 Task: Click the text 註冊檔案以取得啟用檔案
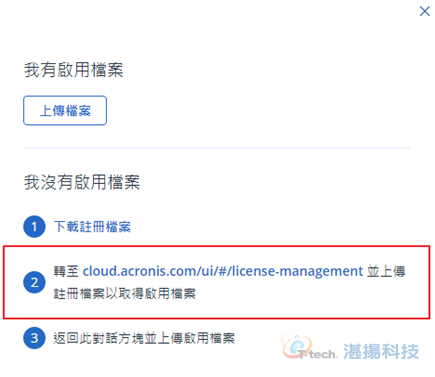click(125, 293)
